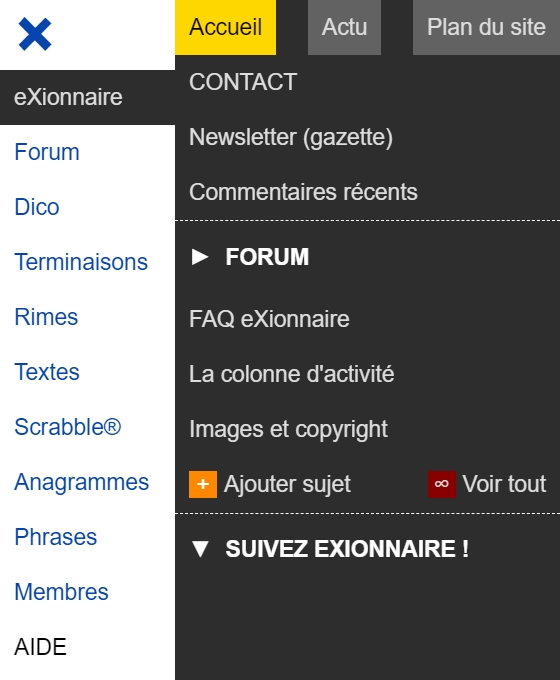Open Newsletter (gazette) entry

291,137
